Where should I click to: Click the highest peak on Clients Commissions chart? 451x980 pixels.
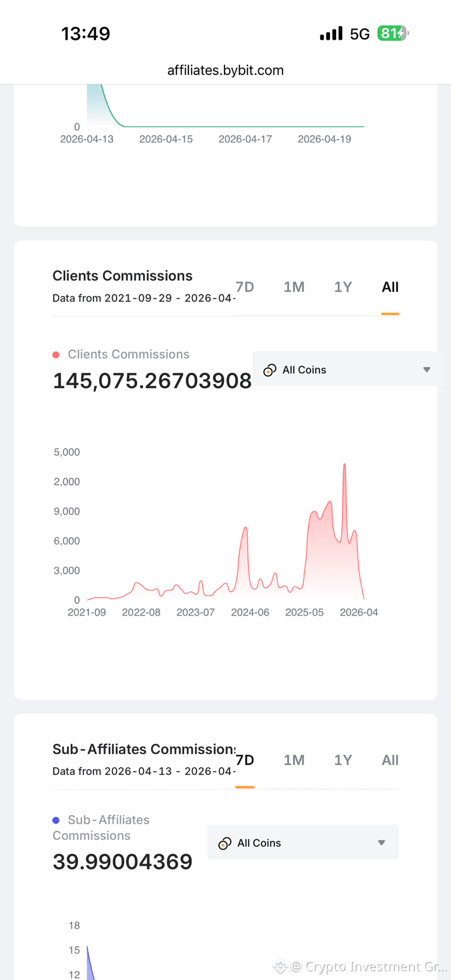click(344, 464)
